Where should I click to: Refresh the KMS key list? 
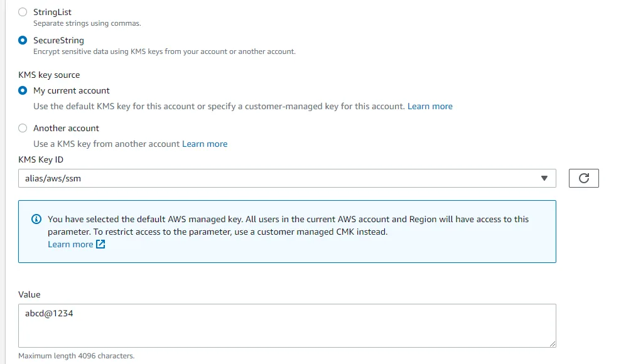(x=584, y=178)
